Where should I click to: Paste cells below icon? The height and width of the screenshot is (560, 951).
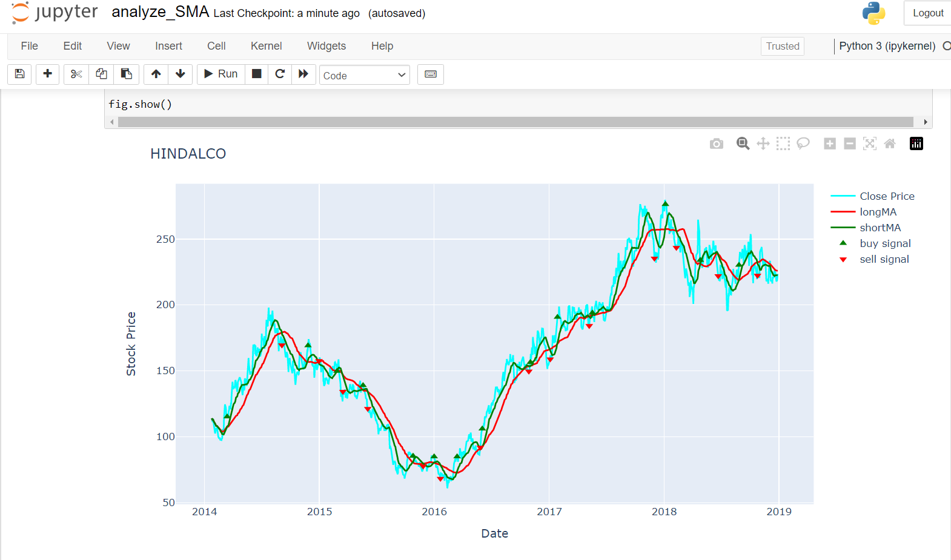tap(127, 74)
